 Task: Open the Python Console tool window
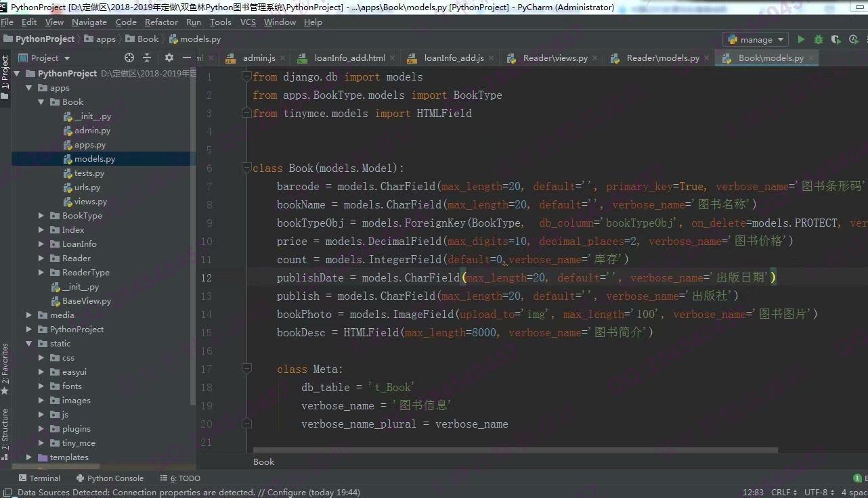tap(110, 478)
